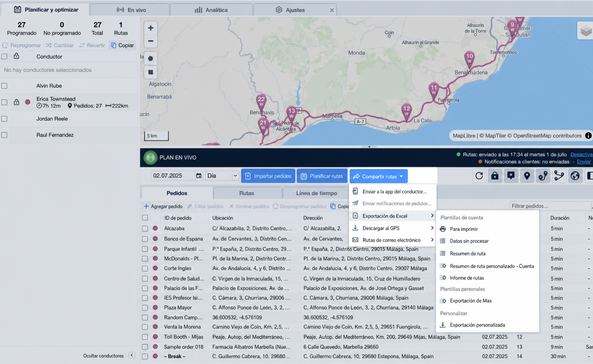Click the color dot on Alcazaba row

tap(155, 228)
